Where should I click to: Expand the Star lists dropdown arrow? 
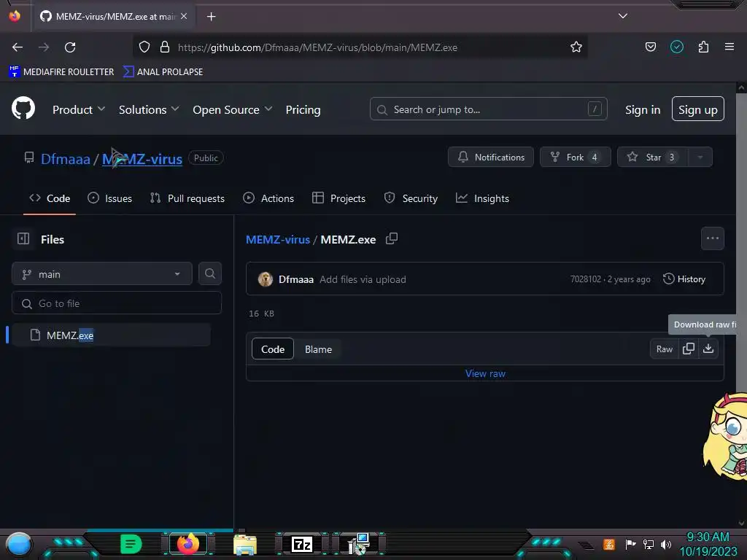700,157
